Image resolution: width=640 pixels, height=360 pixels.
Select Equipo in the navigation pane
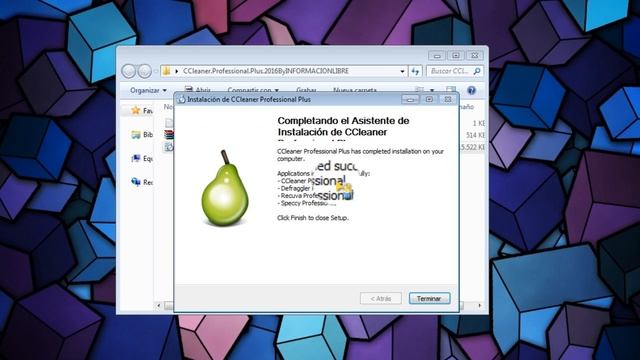[141, 158]
